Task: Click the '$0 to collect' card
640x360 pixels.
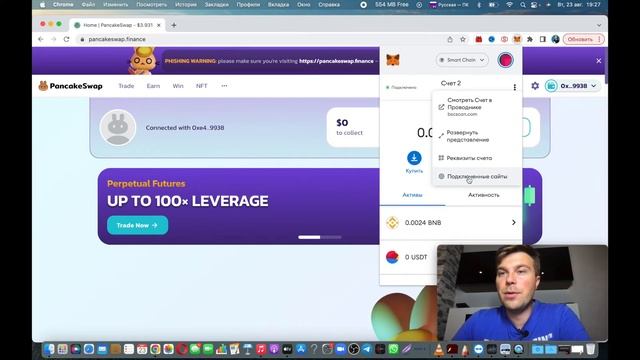Action: (353, 127)
